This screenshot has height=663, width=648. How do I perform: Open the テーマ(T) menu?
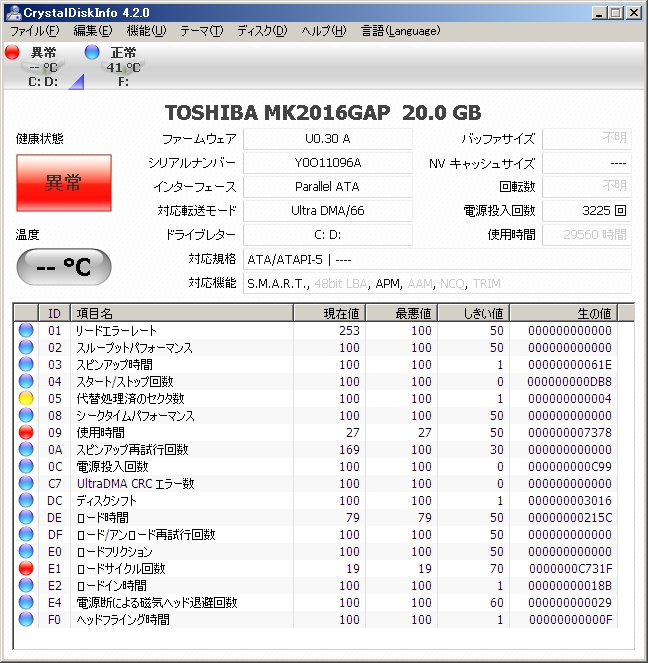pyautogui.click(x=201, y=31)
